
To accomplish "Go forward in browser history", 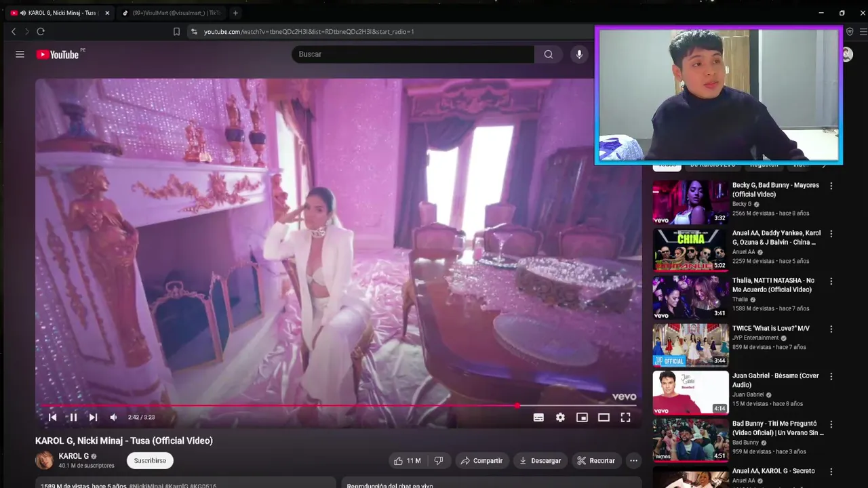I will click(27, 32).
